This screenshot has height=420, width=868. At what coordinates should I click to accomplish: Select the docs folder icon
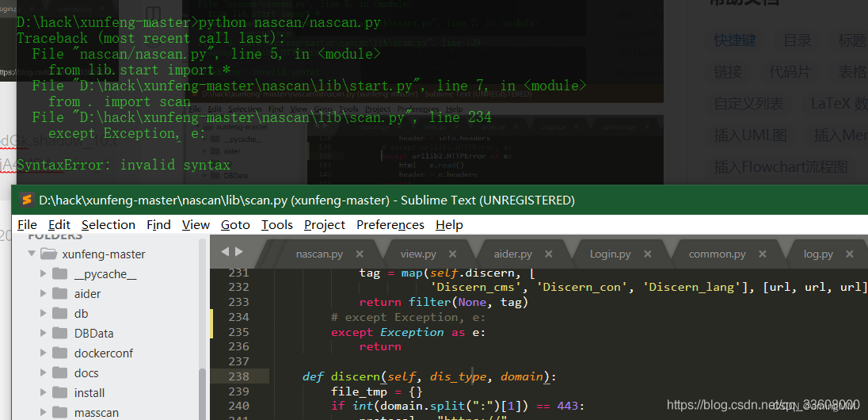59,373
